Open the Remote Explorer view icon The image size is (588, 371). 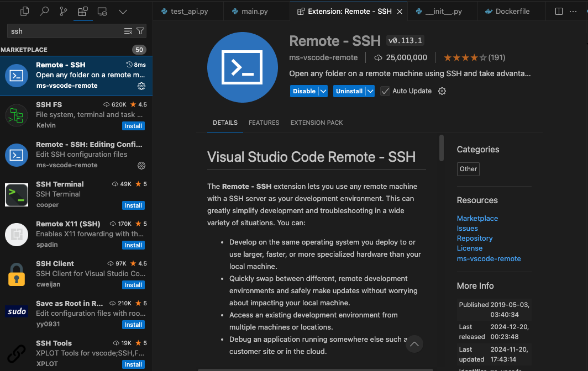pos(102,12)
